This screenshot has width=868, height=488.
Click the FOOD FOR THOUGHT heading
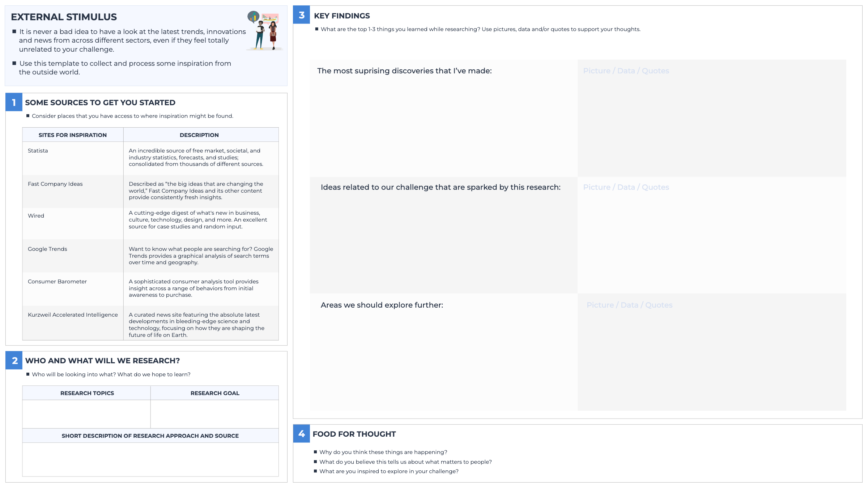354,434
